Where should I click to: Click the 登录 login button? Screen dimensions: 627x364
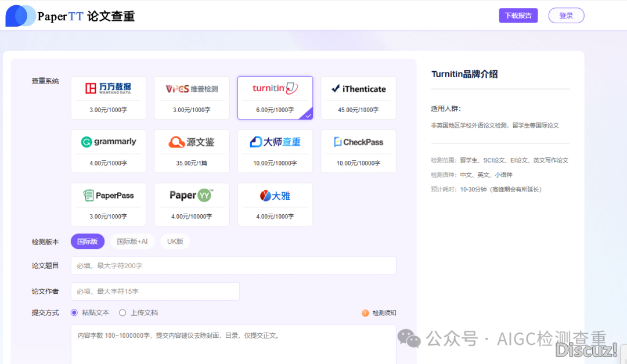[566, 16]
